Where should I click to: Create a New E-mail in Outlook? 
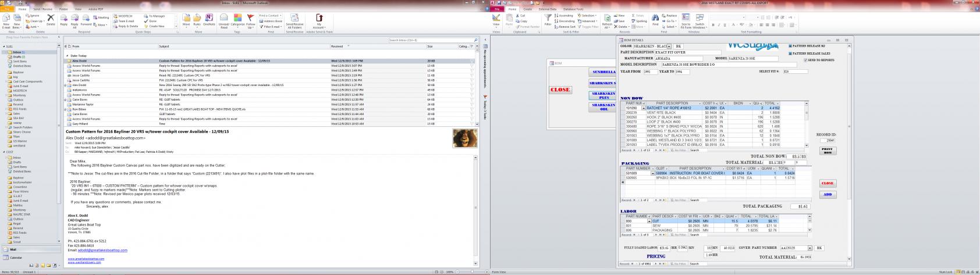coord(6,22)
